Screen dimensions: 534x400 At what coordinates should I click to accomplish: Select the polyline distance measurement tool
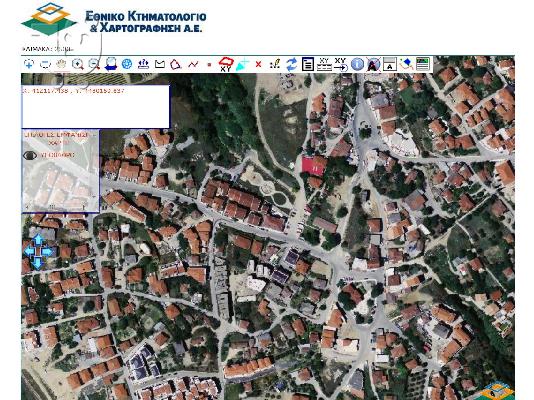(193, 64)
